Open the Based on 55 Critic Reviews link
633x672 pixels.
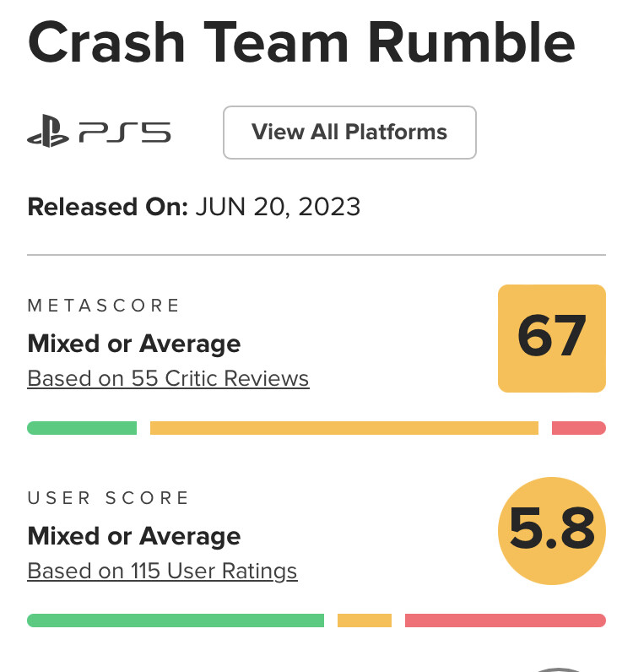click(x=168, y=378)
